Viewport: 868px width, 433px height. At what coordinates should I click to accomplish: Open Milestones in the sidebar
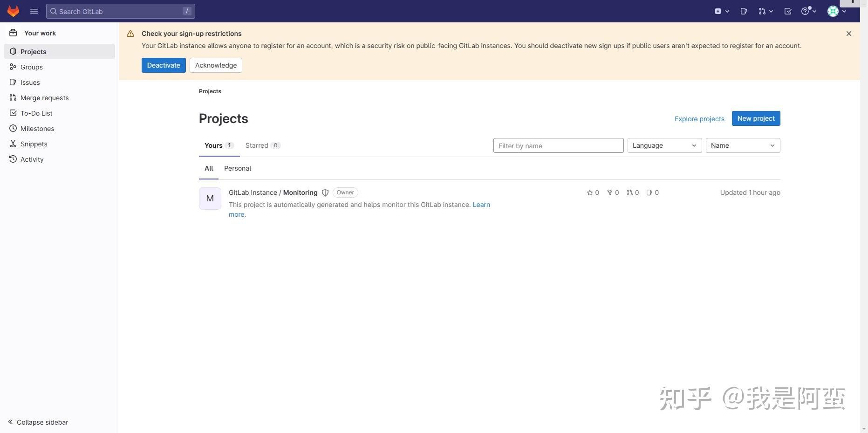[x=59, y=128]
